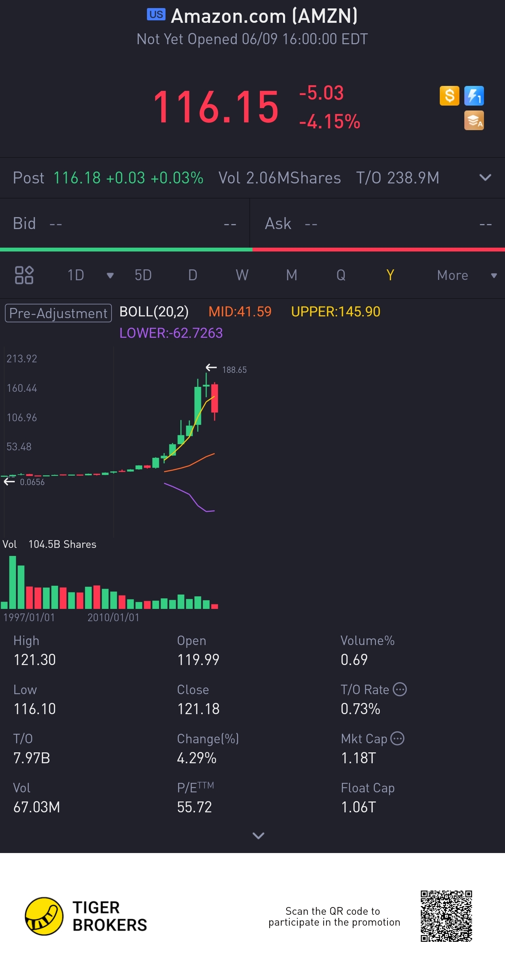Tap the Float Cap value 1.06T
The width and height of the screenshot is (505, 980).
[358, 807]
